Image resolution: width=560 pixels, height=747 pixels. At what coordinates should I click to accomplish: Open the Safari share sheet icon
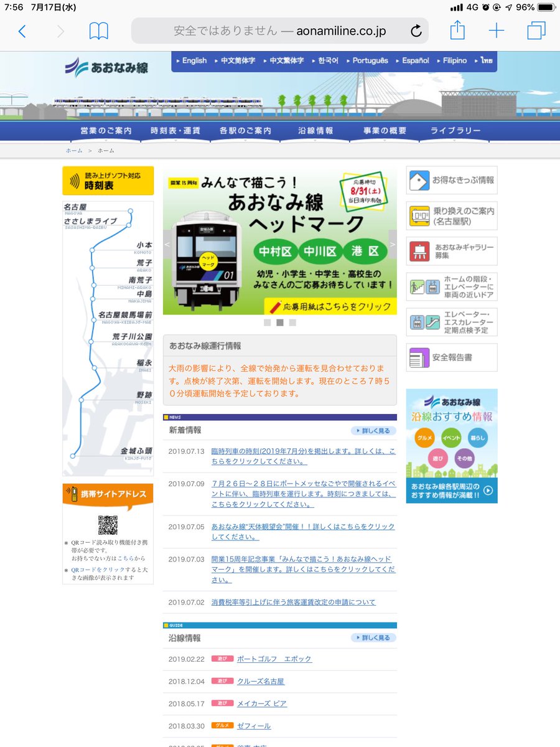pos(457,30)
